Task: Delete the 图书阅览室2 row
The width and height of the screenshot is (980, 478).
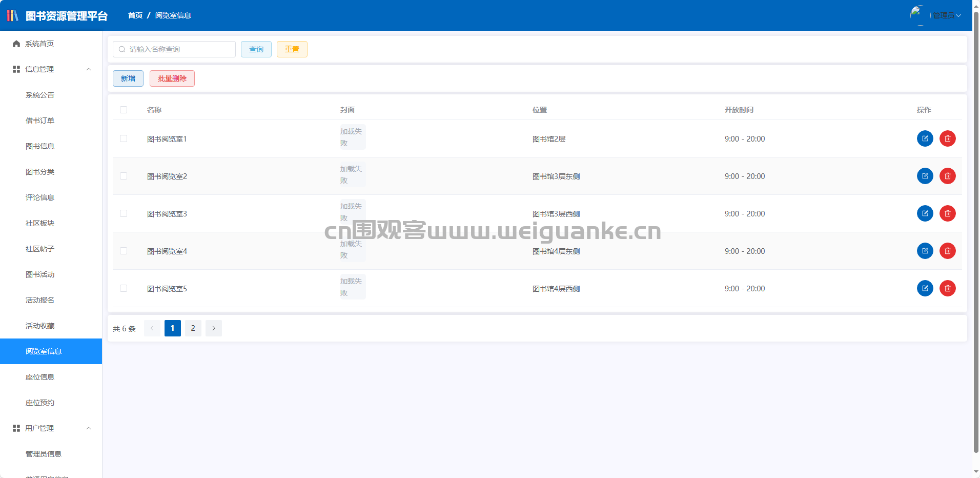Action: point(947,176)
